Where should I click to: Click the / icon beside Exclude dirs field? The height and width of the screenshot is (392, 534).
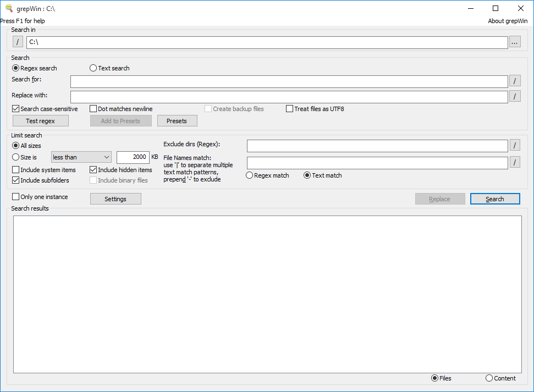[x=515, y=146]
